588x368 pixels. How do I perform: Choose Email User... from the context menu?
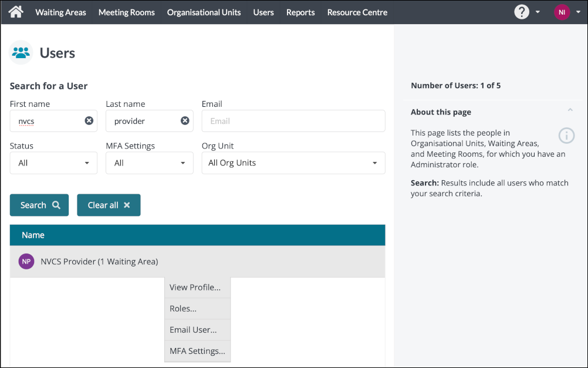(x=197, y=330)
